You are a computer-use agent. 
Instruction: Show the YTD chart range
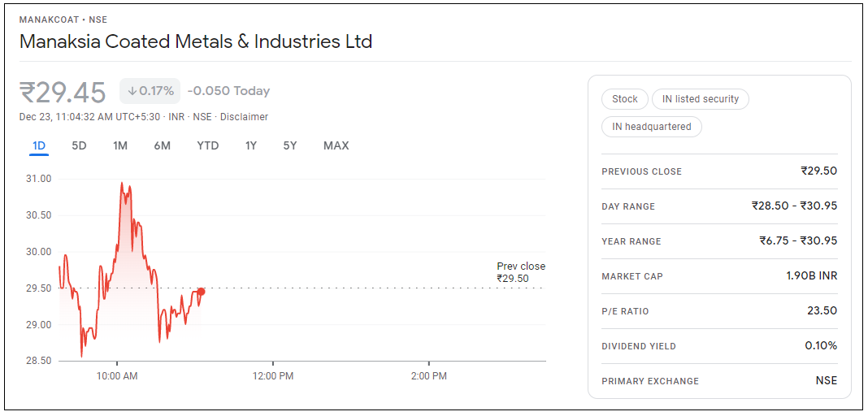pyautogui.click(x=208, y=146)
